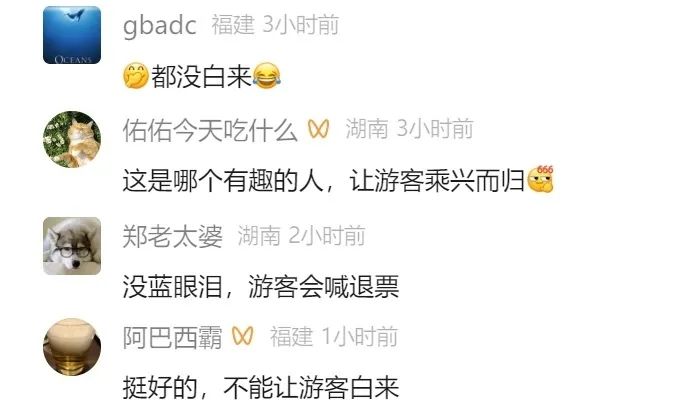
Task: Open gbadc's ocean whale avatar
Action: [x=72, y=35]
